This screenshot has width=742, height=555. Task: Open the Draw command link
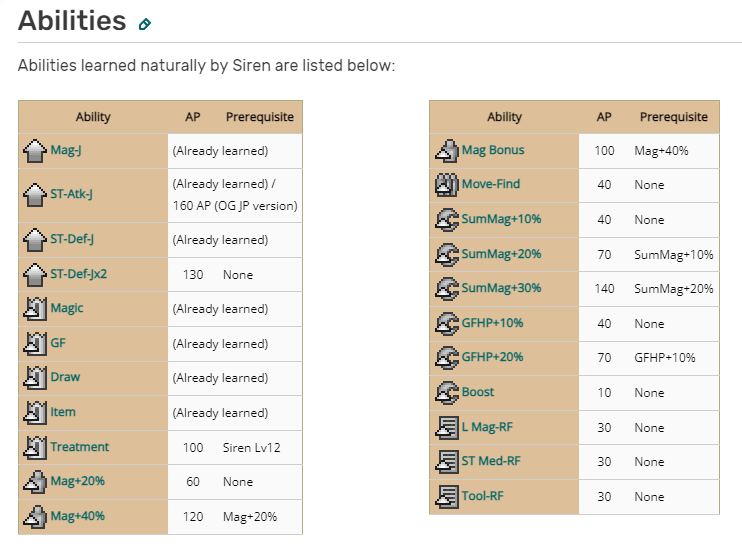65,377
